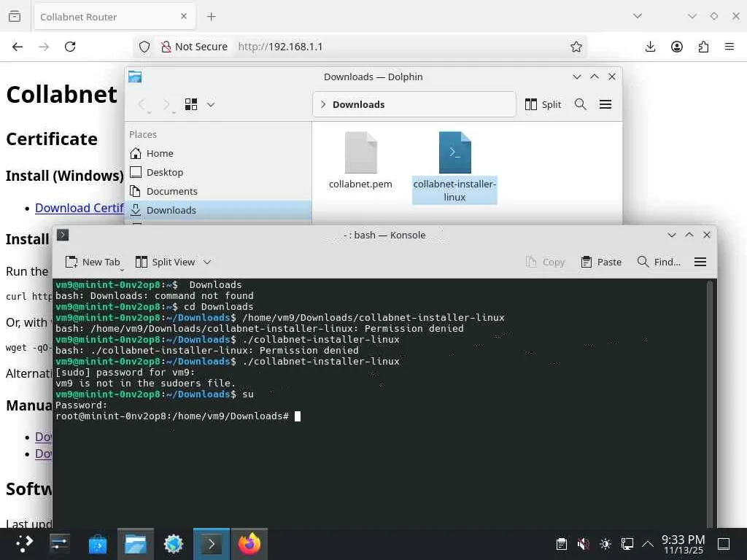Click the muted volume tray icon
Image resolution: width=747 pixels, height=560 pixels.
tap(583, 544)
